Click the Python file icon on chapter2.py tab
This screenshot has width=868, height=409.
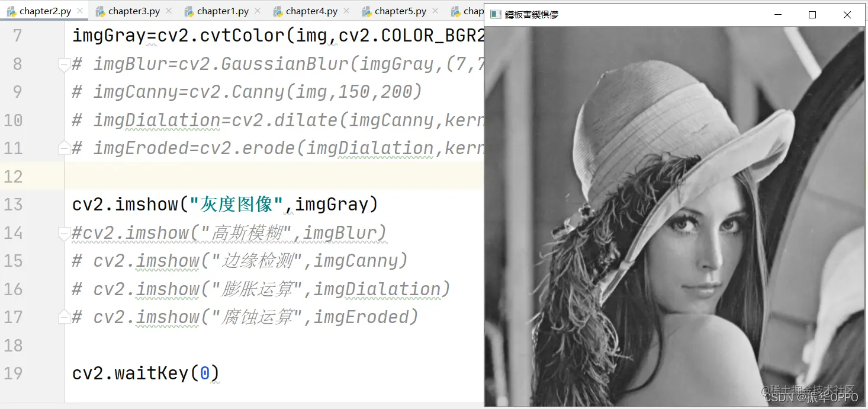(x=11, y=11)
